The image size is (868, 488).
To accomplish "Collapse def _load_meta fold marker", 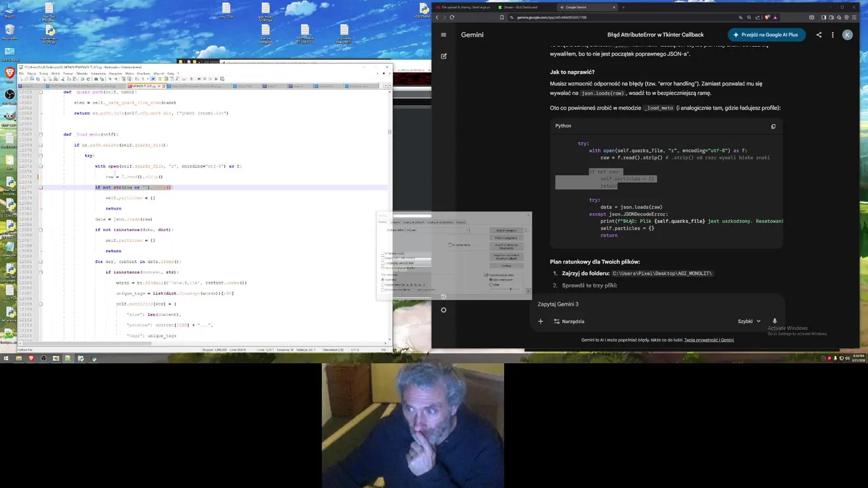I will [x=40, y=134].
